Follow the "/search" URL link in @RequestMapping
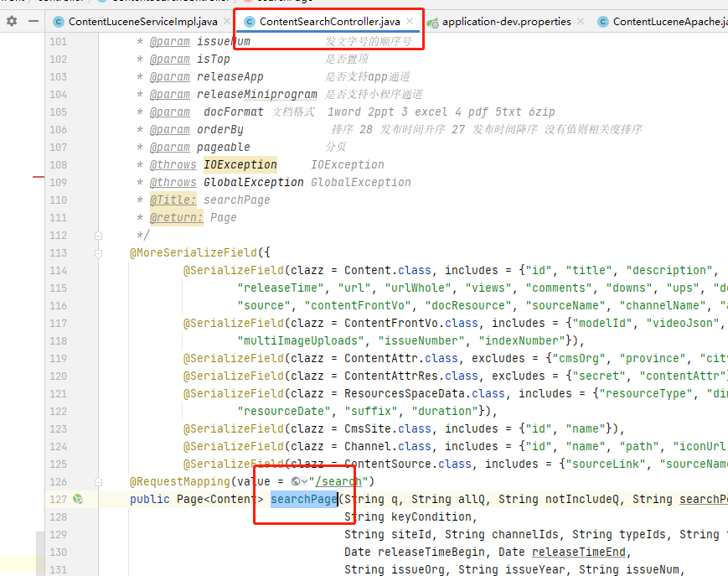This screenshot has height=576, width=728. (338, 482)
